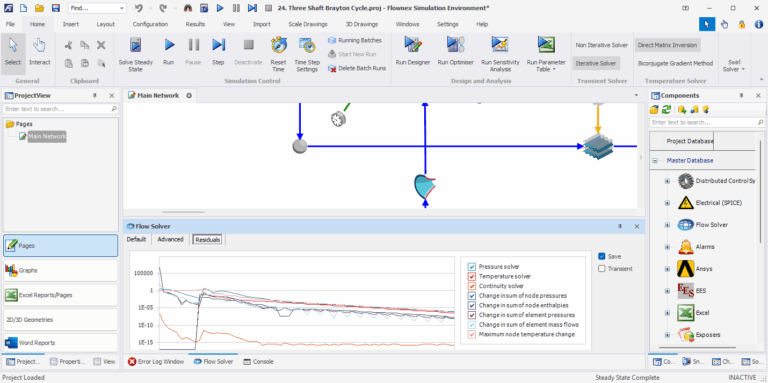768x383 pixels.
Task: Open the Error Log Window tab
Action: click(x=156, y=362)
